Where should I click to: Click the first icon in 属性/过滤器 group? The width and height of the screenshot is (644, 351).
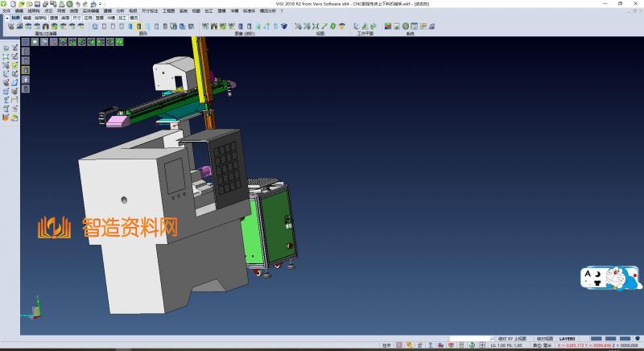[10, 27]
